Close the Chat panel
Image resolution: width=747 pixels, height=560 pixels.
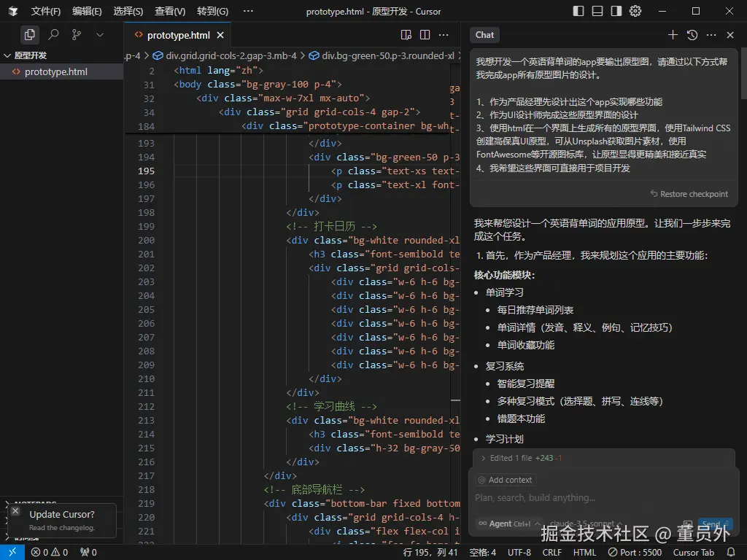point(730,35)
